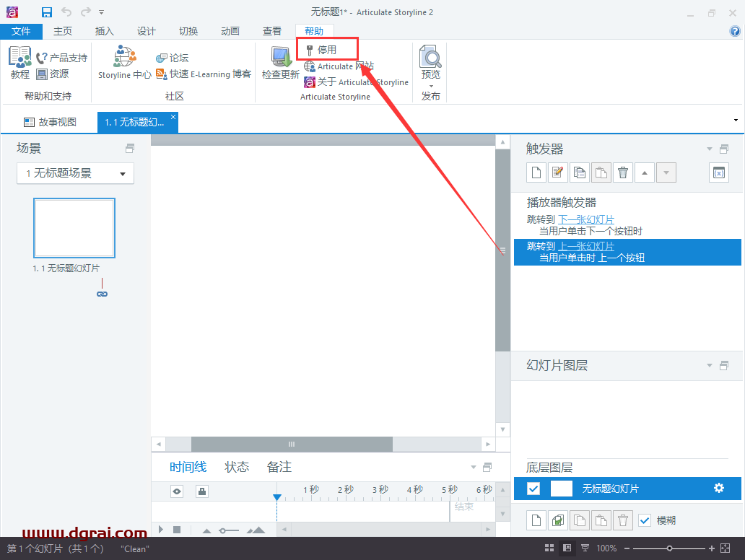Delete the selected trigger using the trash icon
This screenshot has width=745, height=560.
tap(622, 172)
